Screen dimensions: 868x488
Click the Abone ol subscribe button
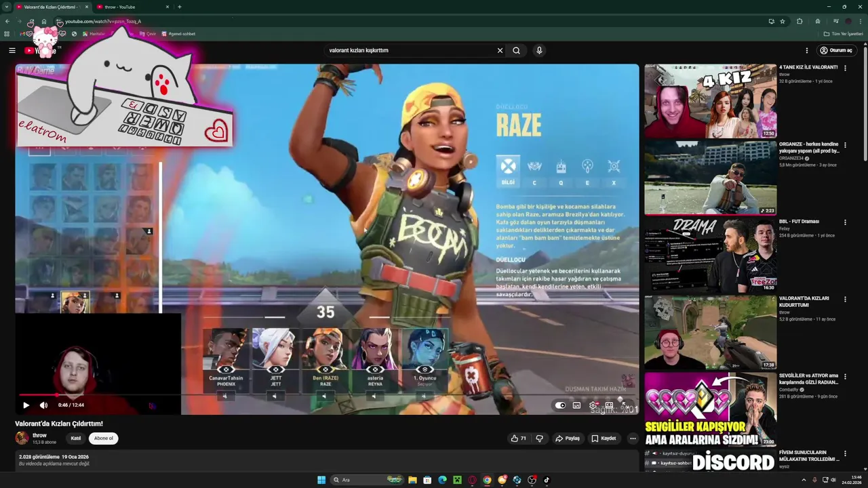click(x=104, y=439)
